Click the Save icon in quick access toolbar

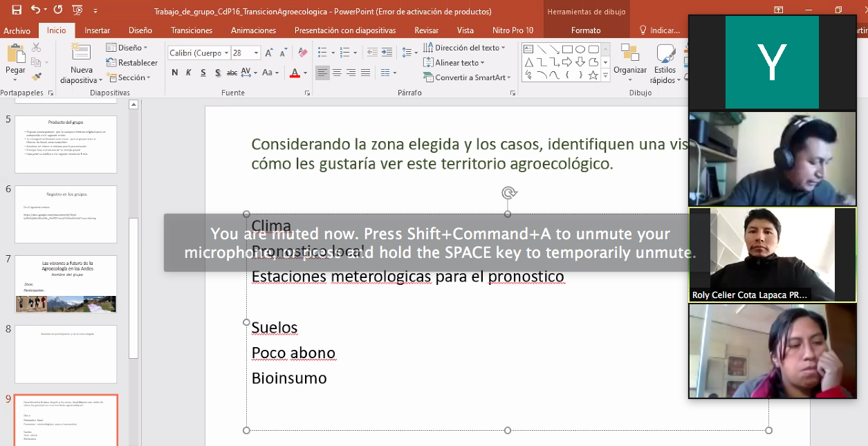pyautogui.click(x=17, y=10)
